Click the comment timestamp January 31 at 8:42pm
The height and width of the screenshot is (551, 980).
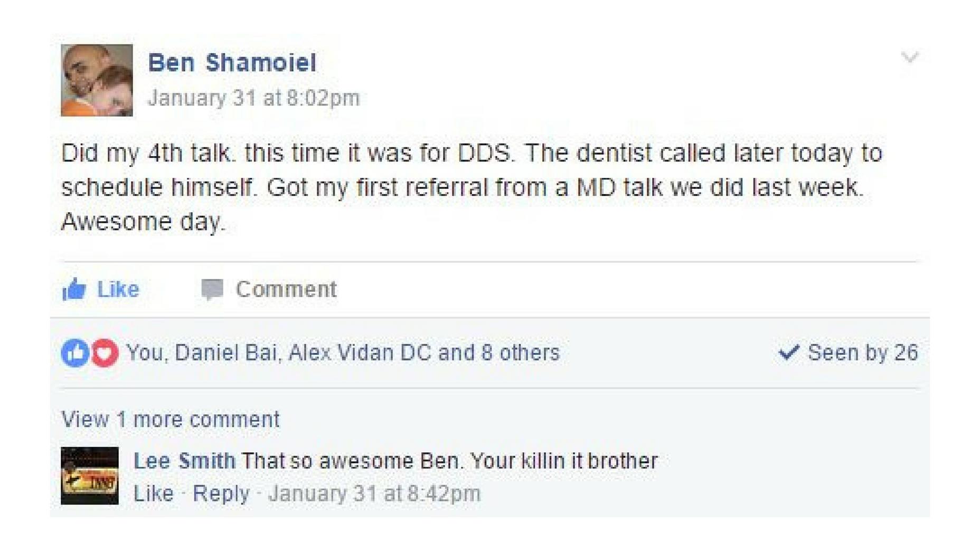374,493
